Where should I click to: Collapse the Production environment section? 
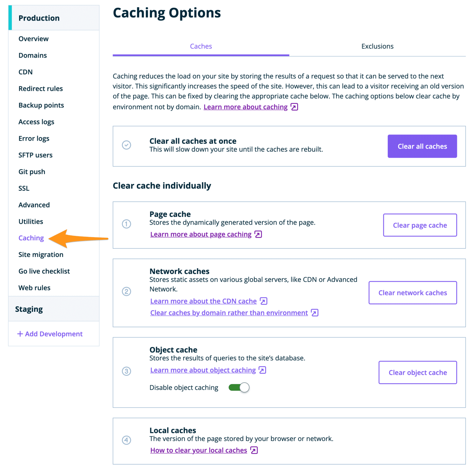coord(39,18)
